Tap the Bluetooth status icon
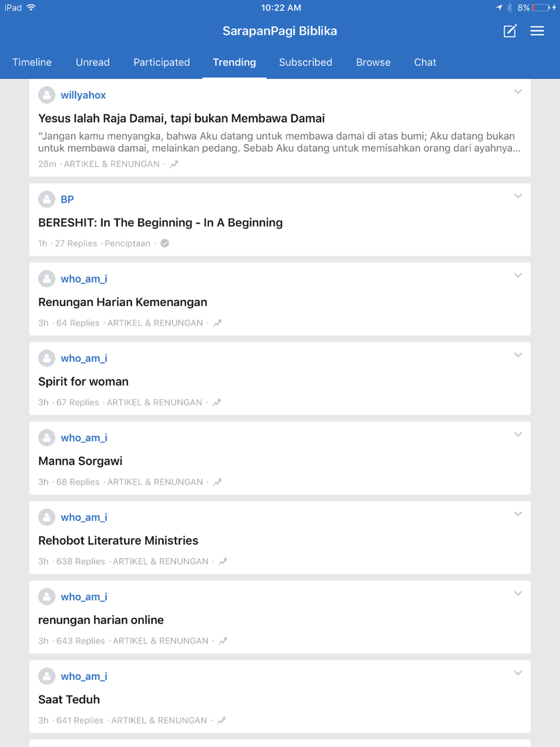 coord(510,8)
